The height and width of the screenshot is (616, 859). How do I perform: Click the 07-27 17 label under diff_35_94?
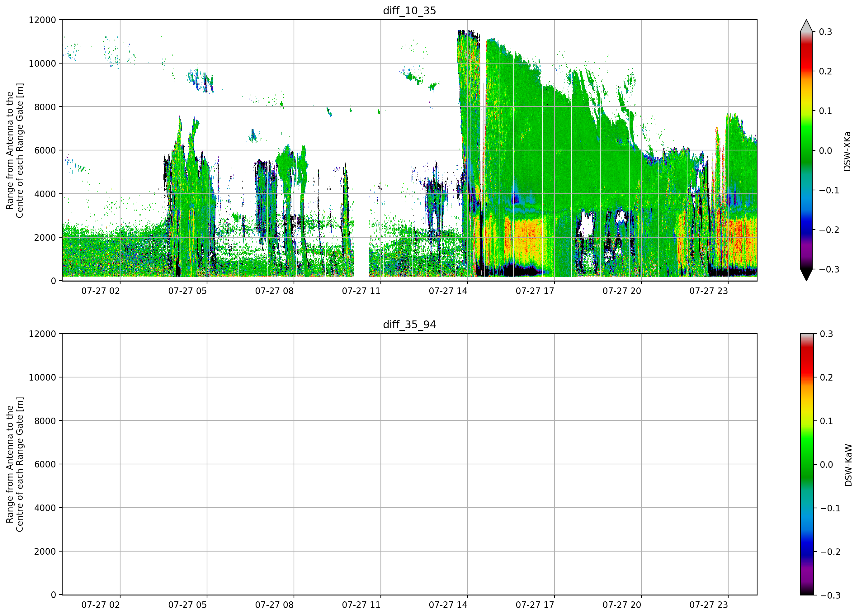tap(535, 605)
